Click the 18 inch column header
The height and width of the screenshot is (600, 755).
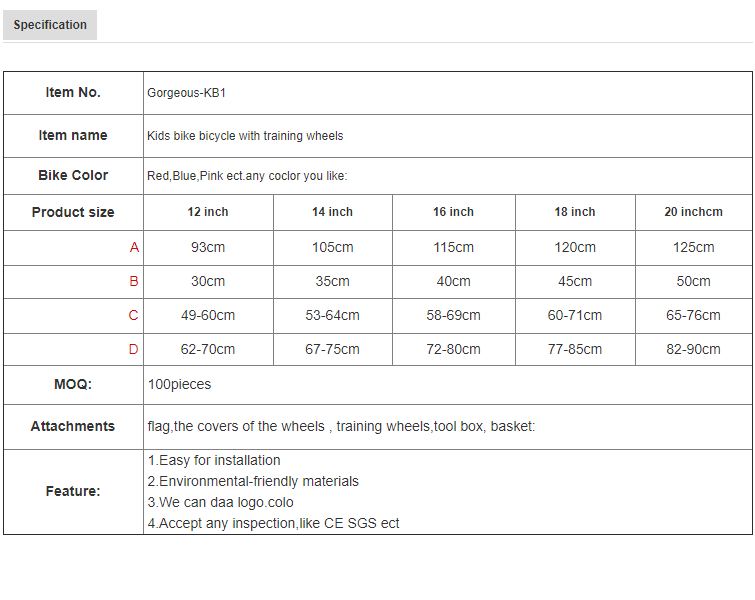[575, 212]
